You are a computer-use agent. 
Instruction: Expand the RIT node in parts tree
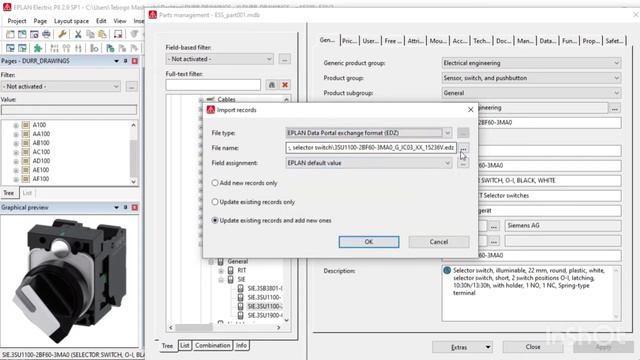[x=221, y=271]
